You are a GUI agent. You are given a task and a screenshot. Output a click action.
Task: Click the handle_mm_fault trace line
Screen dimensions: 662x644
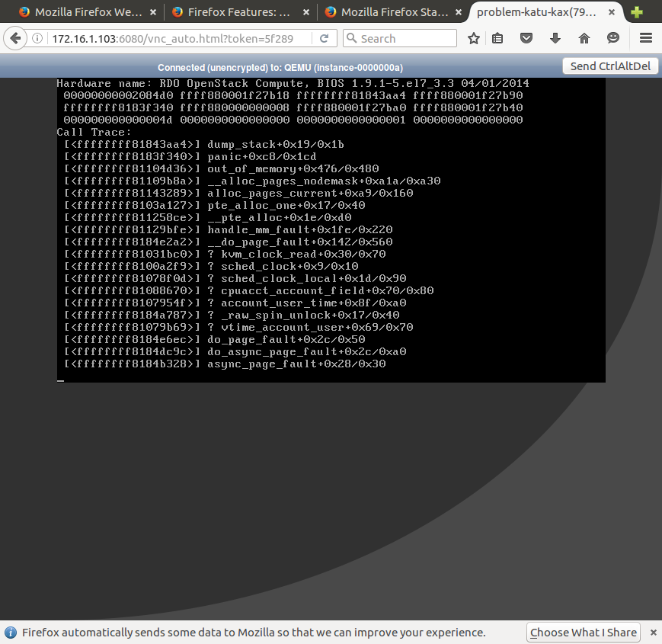[228, 229]
